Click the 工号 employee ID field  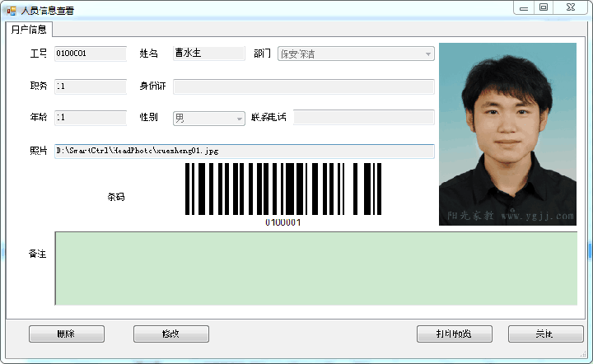[x=90, y=54]
